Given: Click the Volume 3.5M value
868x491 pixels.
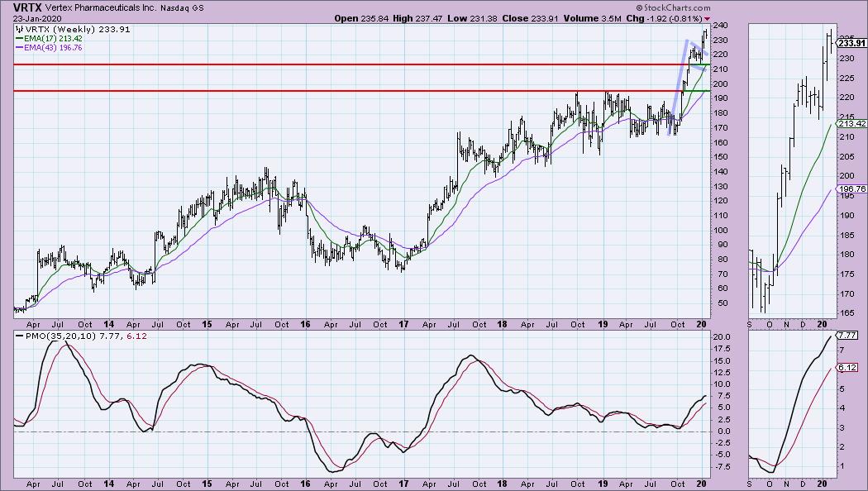Looking at the screenshot, I should 592,18.
